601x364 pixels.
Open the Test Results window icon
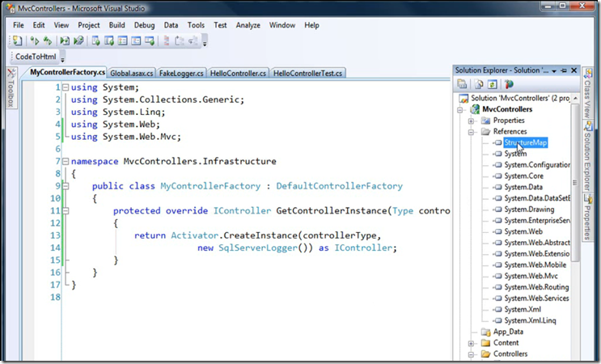pyautogui.click(x=123, y=40)
